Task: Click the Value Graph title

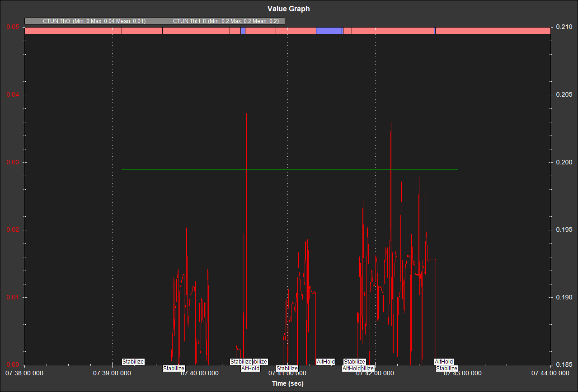Action: click(x=289, y=9)
